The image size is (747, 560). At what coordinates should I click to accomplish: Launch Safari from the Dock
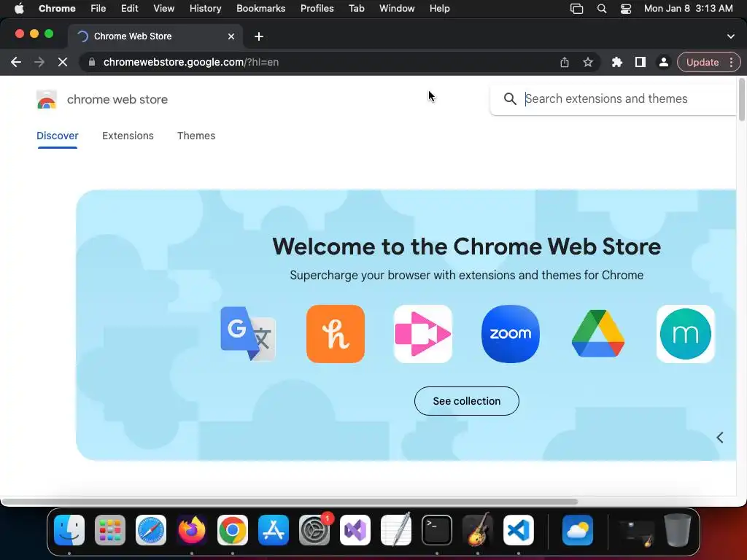click(151, 530)
